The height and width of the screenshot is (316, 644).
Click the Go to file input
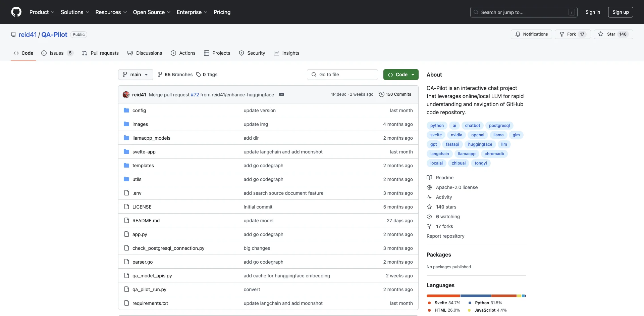[342, 75]
